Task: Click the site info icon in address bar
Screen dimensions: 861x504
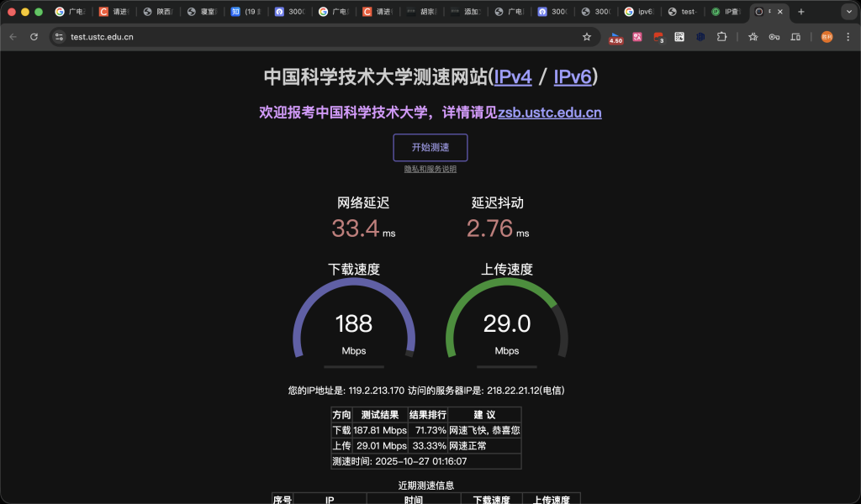Action: tap(59, 37)
